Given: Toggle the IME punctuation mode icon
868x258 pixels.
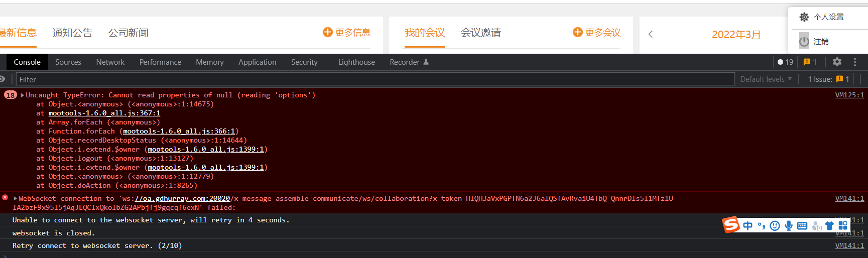Looking at the screenshot, I should [762, 226].
